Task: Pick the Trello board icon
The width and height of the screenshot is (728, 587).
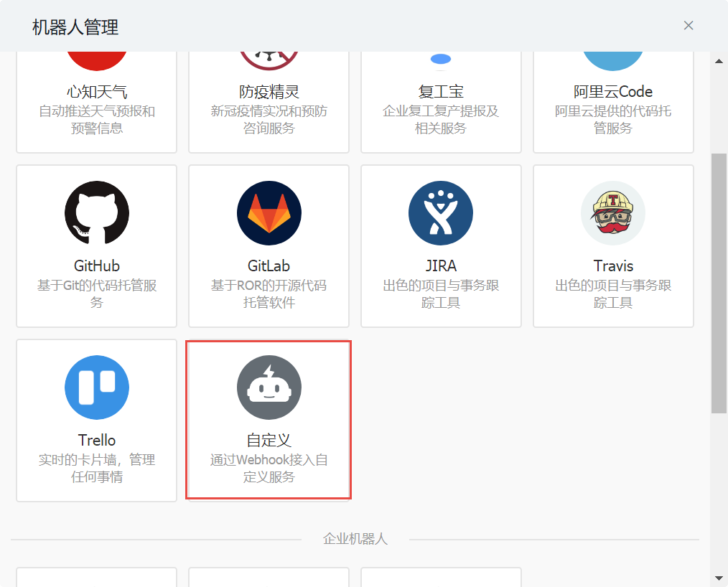Action: pos(97,388)
